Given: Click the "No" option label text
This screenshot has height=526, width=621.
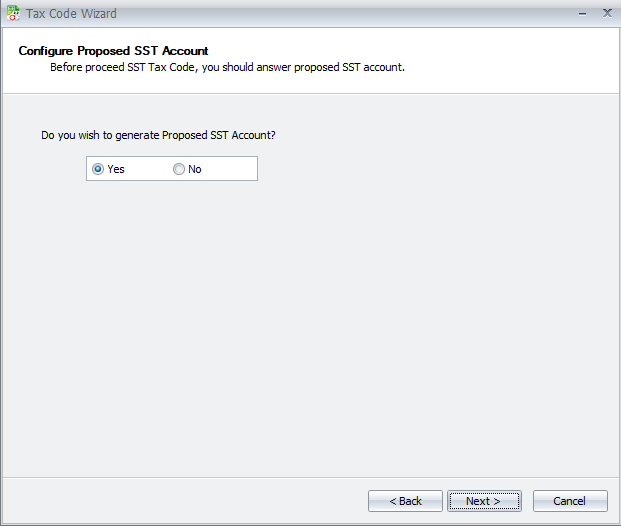Looking at the screenshot, I should coord(195,169).
